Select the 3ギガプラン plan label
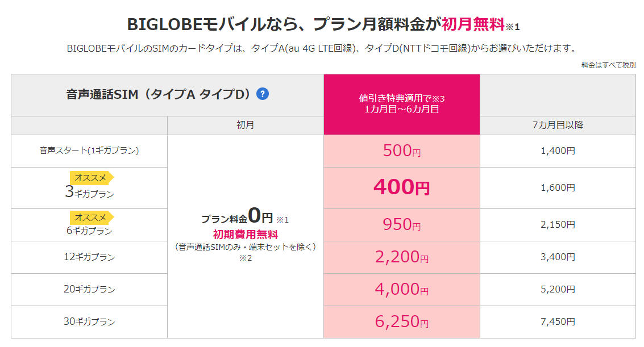The image size is (644, 347). 90,192
